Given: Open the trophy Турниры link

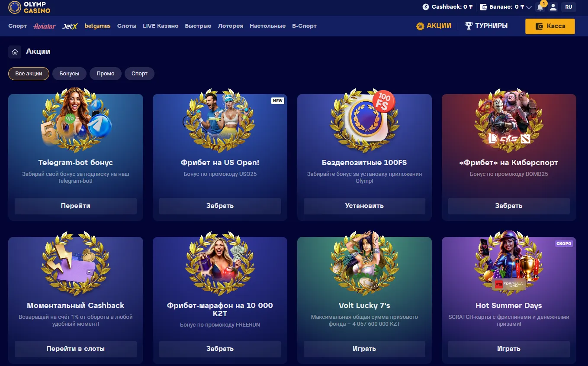Looking at the screenshot, I should [x=486, y=26].
